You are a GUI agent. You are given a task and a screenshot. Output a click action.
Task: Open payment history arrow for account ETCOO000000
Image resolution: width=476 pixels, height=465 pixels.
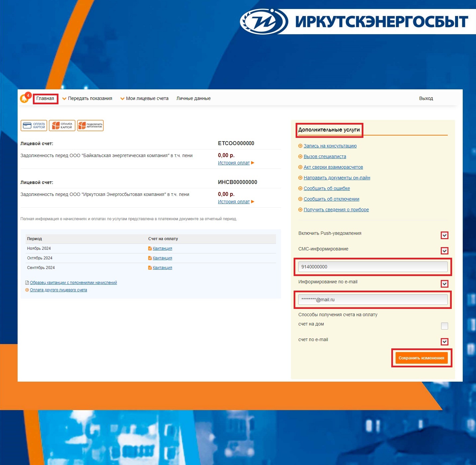pyautogui.click(x=253, y=163)
